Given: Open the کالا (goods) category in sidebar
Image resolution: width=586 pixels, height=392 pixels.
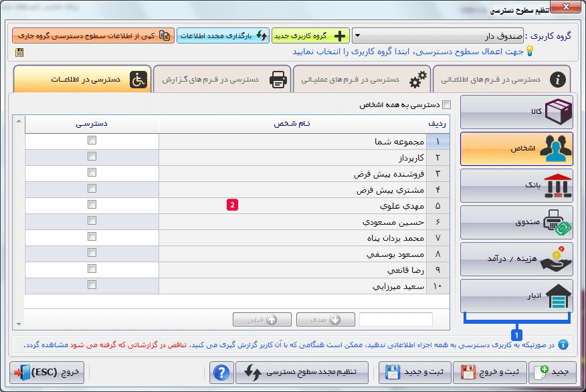Looking at the screenshot, I should click(516, 112).
